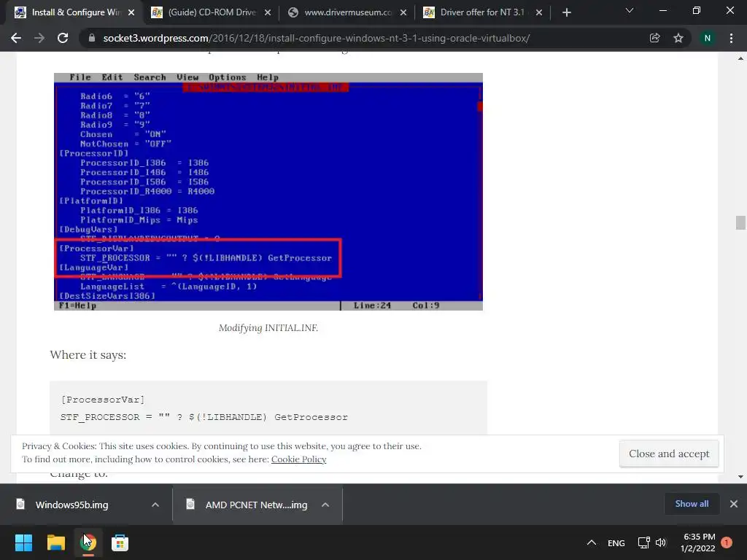Image resolution: width=747 pixels, height=560 pixels.
Task: Click the INITIAL.INF editor screenshot image
Action: coord(268,192)
